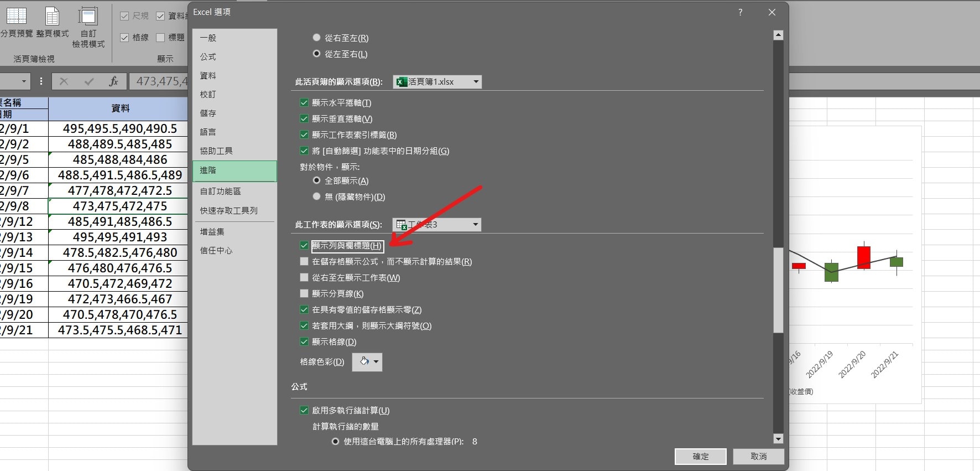Click 取消 button in options dialog

[758, 456]
